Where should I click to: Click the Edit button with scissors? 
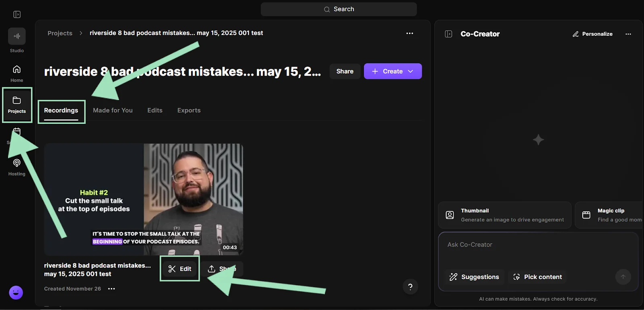[x=180, y=269]
